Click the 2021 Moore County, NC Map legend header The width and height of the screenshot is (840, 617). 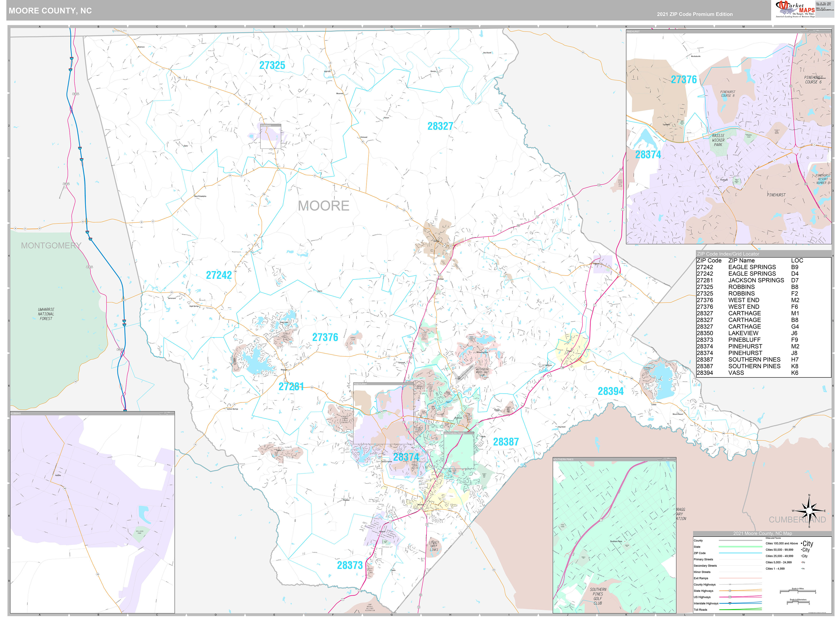pyautogui.click(x=762, y=533)
